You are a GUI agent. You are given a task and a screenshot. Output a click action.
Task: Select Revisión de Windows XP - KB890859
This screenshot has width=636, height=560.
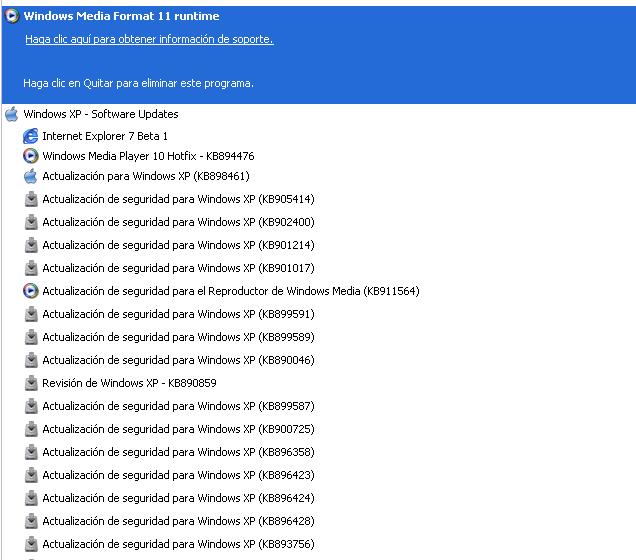(x=129, y=383)
